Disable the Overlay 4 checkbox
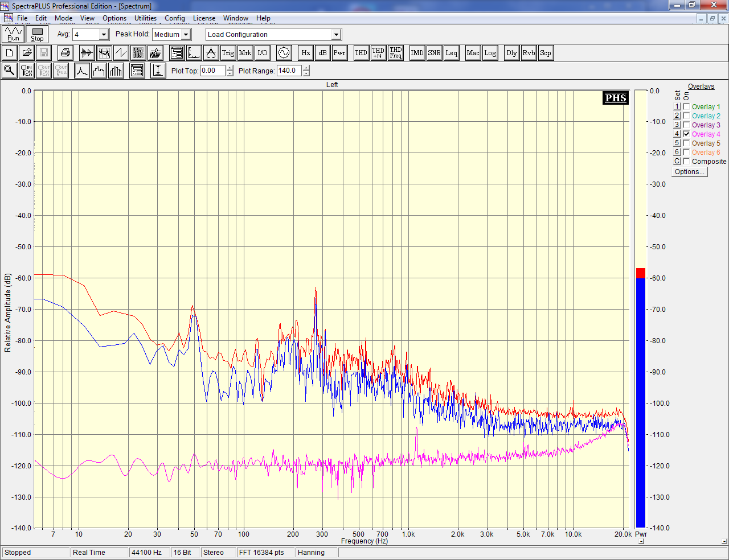Screen dimensions: 729x560 [x=686, y=134]
